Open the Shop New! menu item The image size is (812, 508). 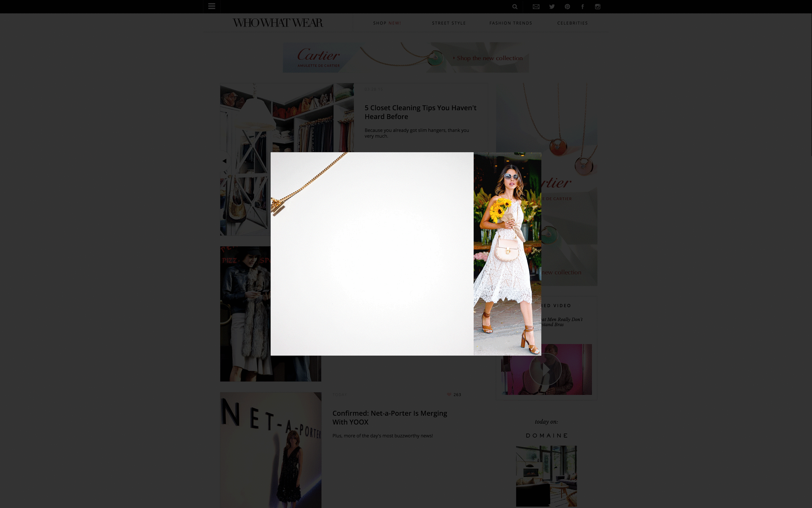click(387, 23)
